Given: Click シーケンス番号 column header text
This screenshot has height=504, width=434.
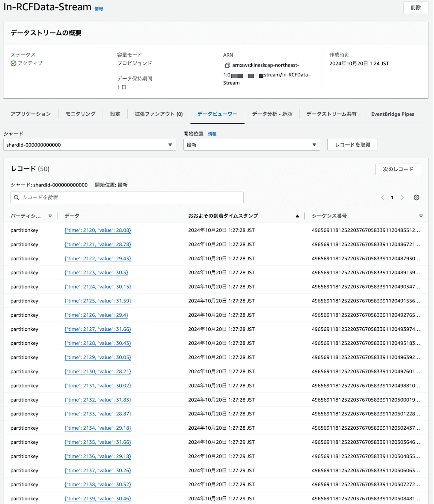Looking at the screenshot, I should [330, 216].
